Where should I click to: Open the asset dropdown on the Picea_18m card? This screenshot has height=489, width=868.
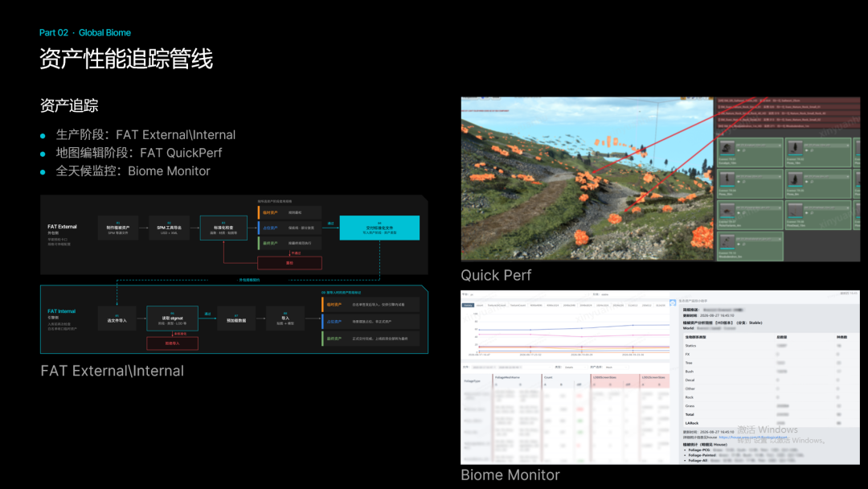click(x=827, y=146)
